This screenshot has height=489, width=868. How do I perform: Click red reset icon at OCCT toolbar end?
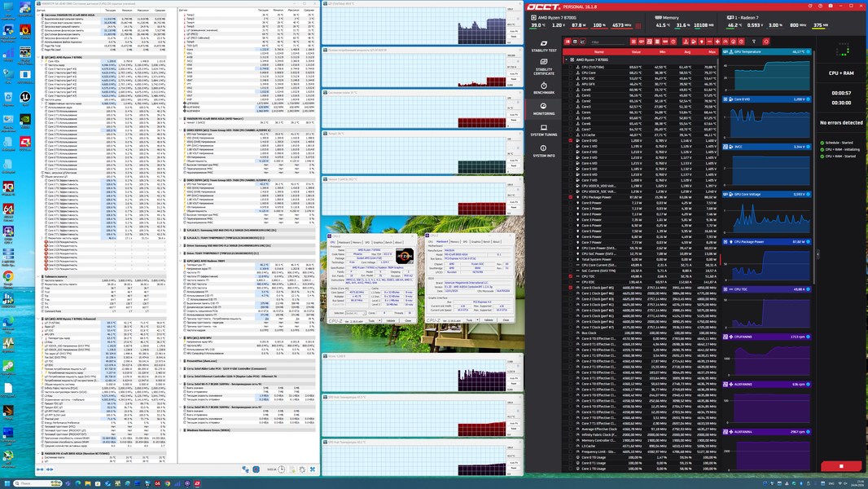point(766,42)
